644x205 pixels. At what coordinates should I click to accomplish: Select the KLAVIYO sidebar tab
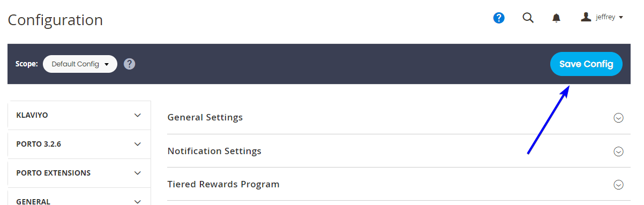click(x=79, y=115)
